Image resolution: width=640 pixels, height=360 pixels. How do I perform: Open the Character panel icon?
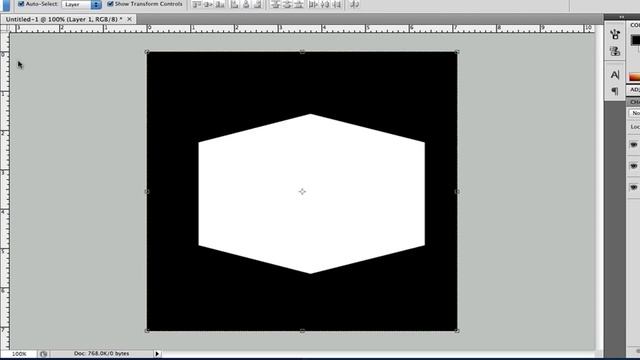click(x=615, y=75)
